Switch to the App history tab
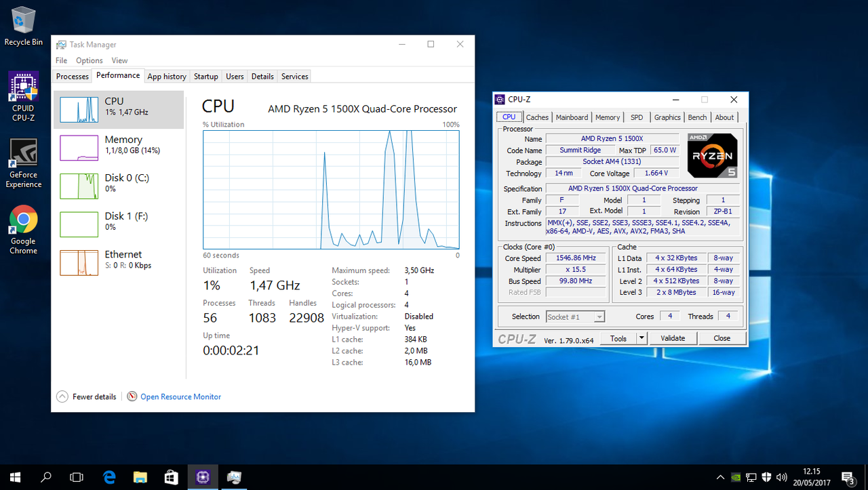 [x=167, y=76]
